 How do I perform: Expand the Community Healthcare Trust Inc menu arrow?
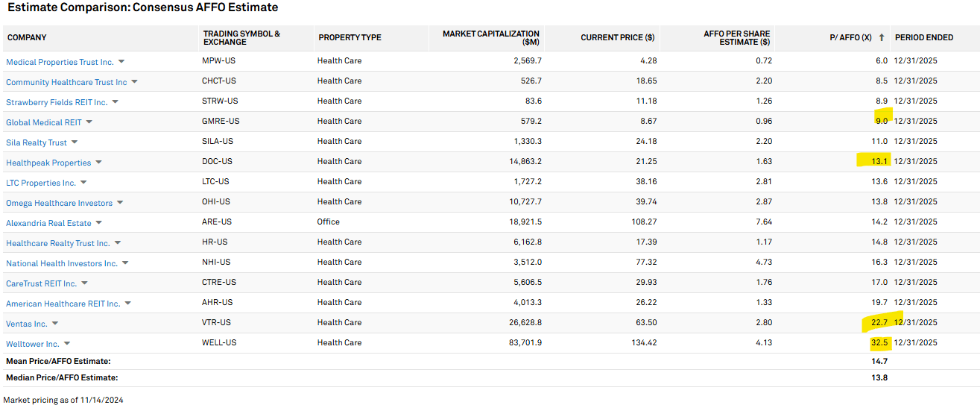(x=134, y=82)
